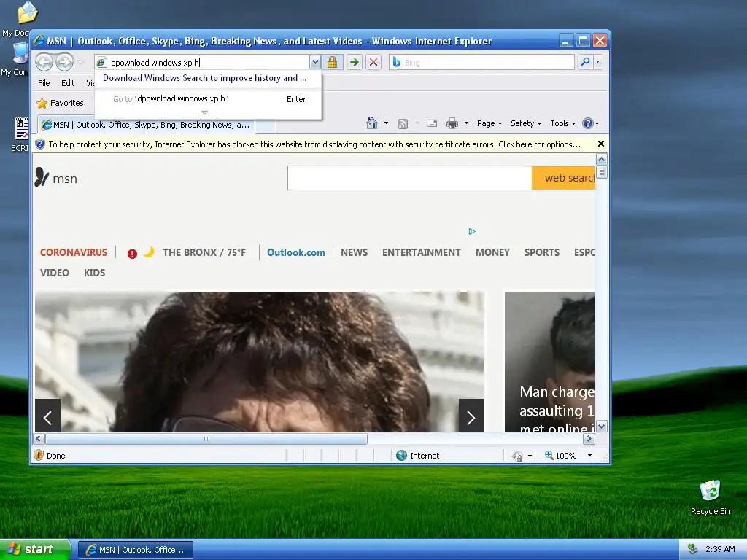Click the horizontal scrollbar right arrow
The height and width of the screenshot is (560, 747).
(x=589, y=438)
